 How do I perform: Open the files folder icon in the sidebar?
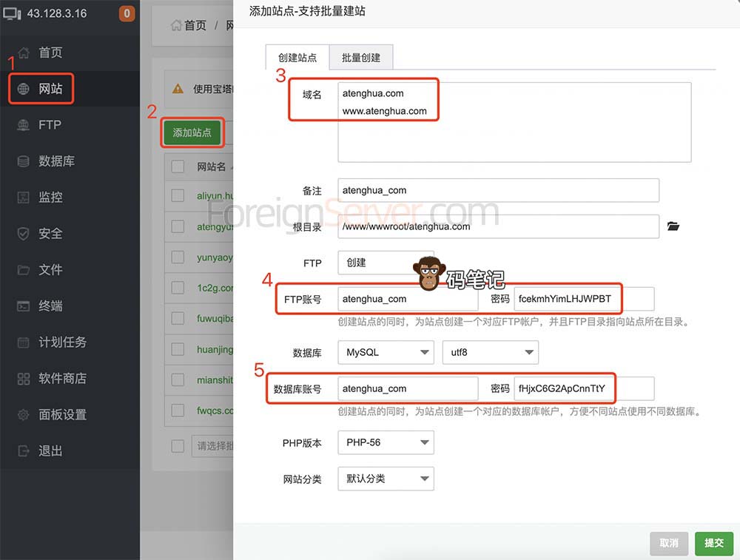tap(24, 270)
